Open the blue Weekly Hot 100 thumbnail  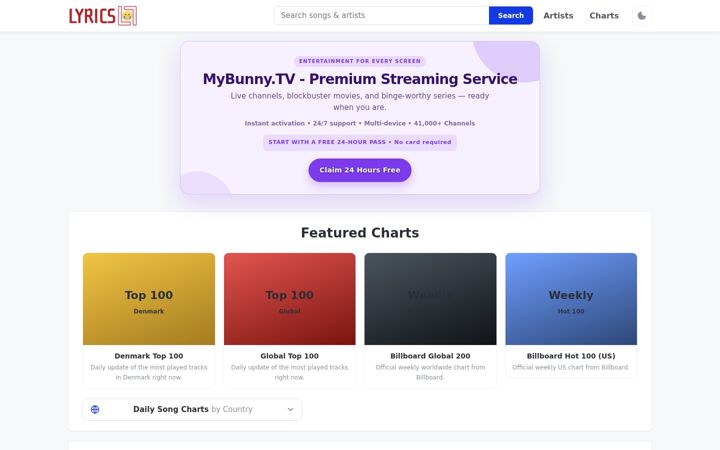[x=571, y=299]
